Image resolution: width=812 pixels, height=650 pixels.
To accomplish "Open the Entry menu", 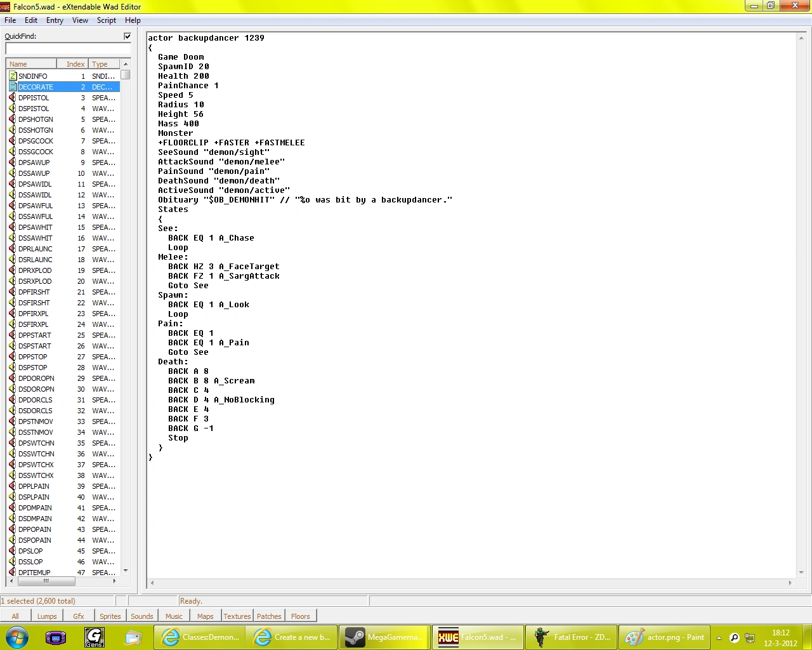I will (x=55, y=20).
